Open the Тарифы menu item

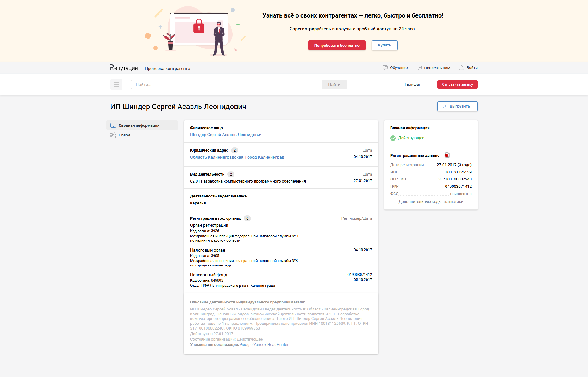[x=412, y=84]
